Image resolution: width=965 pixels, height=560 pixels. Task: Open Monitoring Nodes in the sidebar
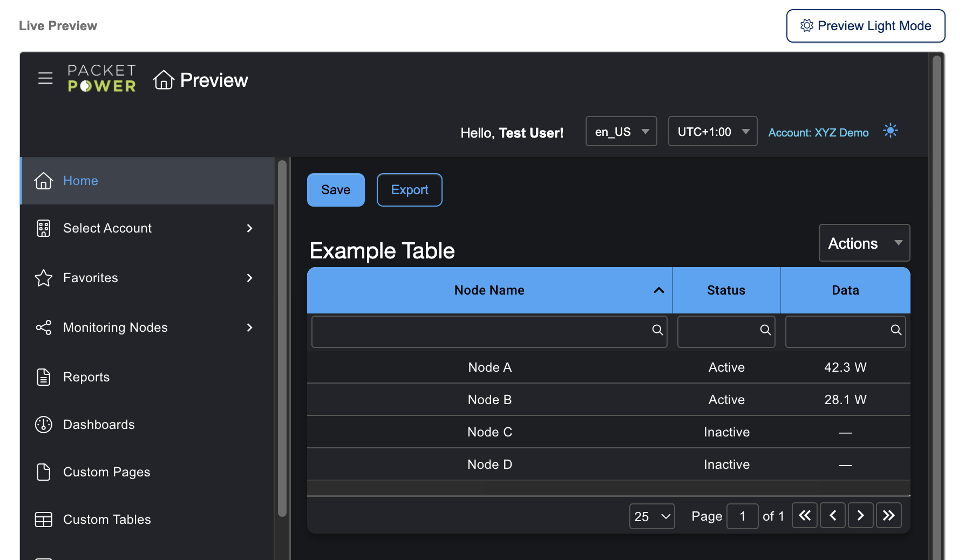pos(147,327)
